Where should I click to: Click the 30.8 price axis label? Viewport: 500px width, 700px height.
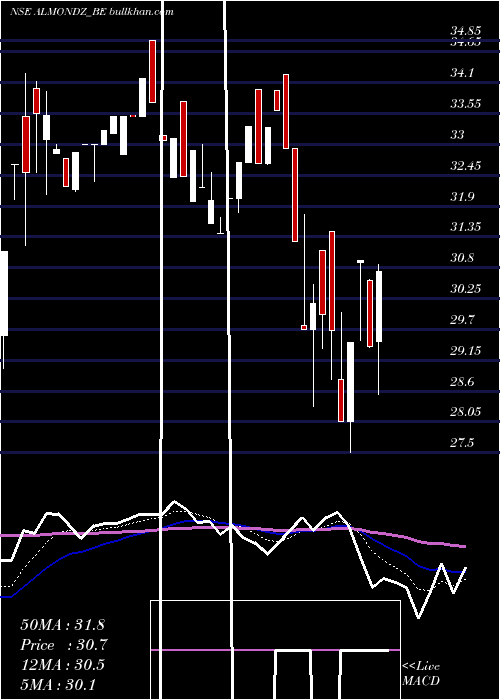click(x=461, y=258)
